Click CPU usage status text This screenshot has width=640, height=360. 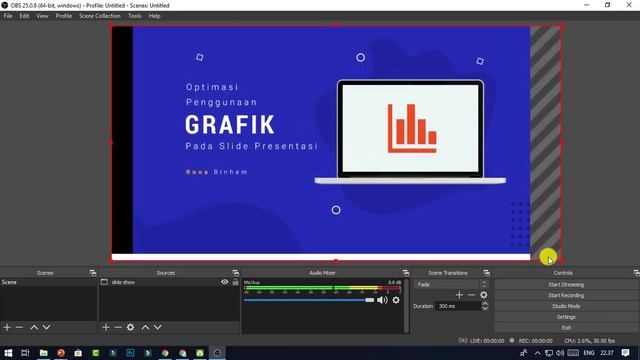pyautogui.click(x=589, y=340)
